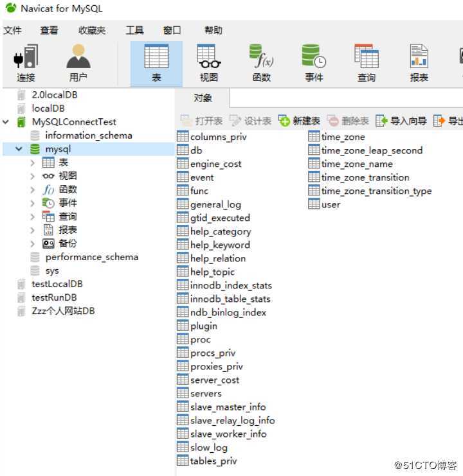Select the event table icon
The image size is (463, 476).
pos(183,177)
